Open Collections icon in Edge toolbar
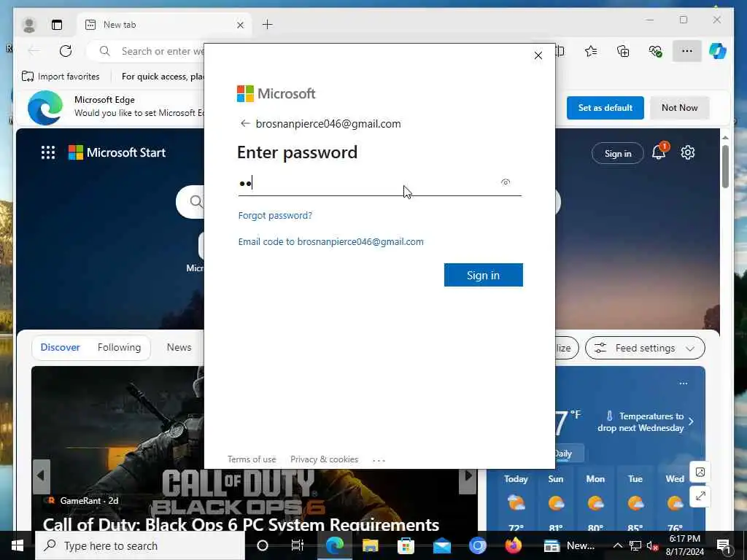Image resolution: width=747 pixels, height=560 pixels. pos(623,51)
